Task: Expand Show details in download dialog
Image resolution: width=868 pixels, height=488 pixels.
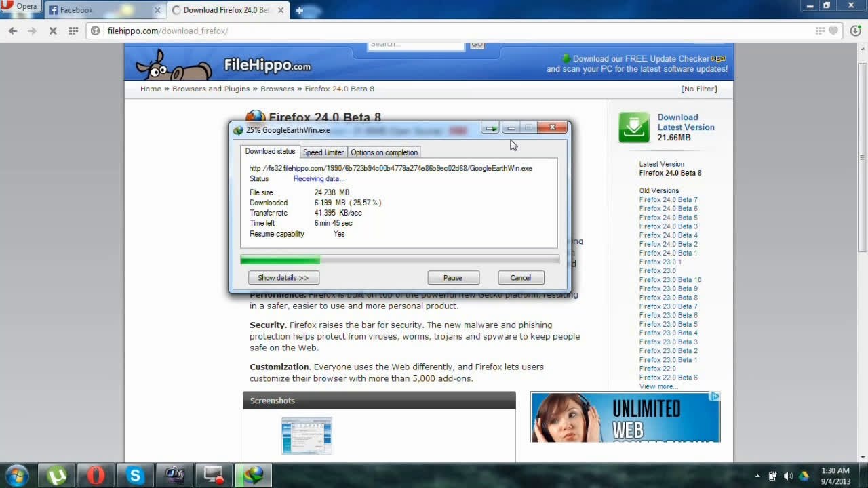Action: [283, 278]
